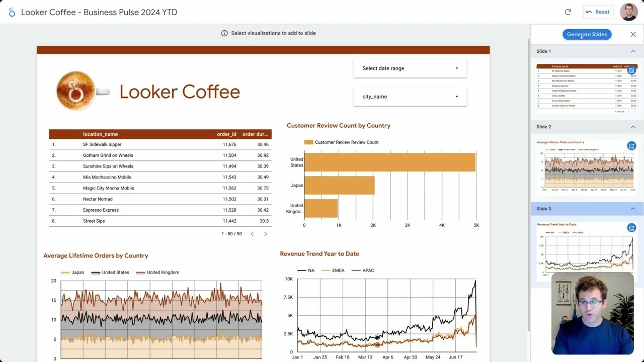Screen dimensions: 644x362
Task: Click the refresh data icon
Action: click(x=568, y=12)
